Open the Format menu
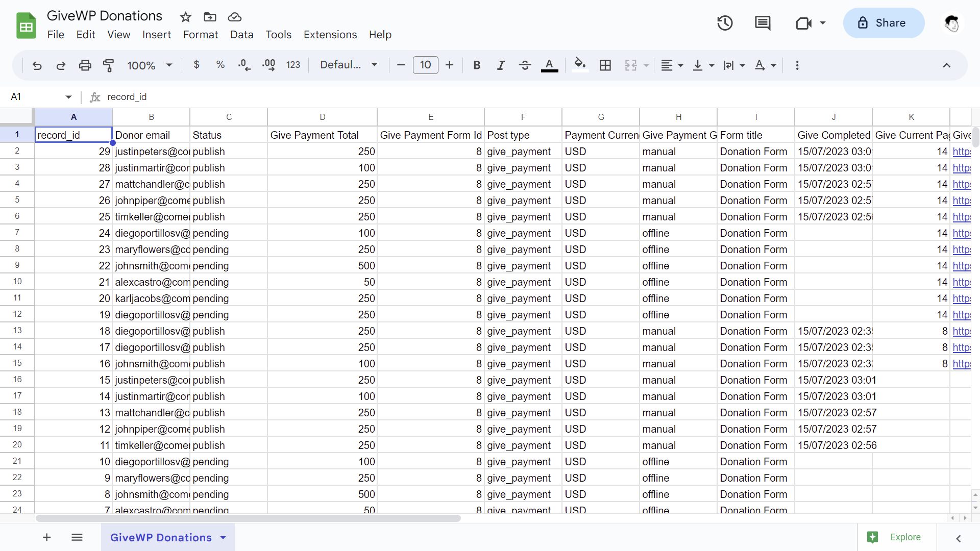The height and width of the screenshot is (551, 980). [x=200, y=34]
